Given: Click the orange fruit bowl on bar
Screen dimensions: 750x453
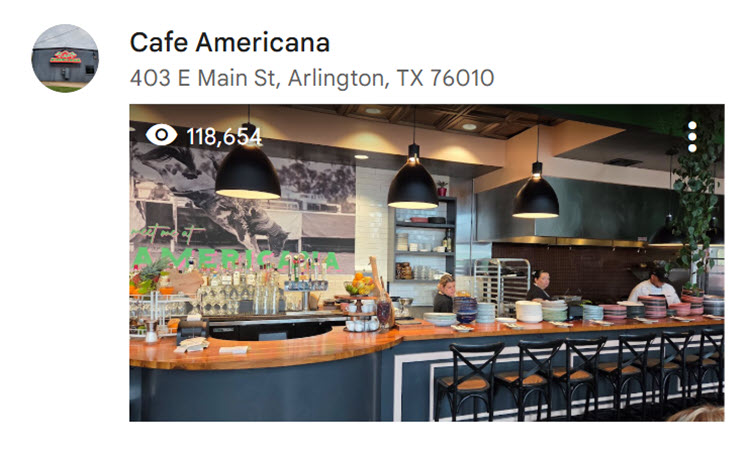Looking at the screenshot, I should (x=359, y=284).
